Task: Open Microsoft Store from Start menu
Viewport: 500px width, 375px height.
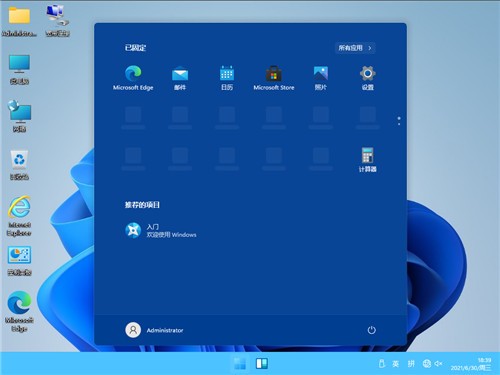Action: [x=274, y=78]
